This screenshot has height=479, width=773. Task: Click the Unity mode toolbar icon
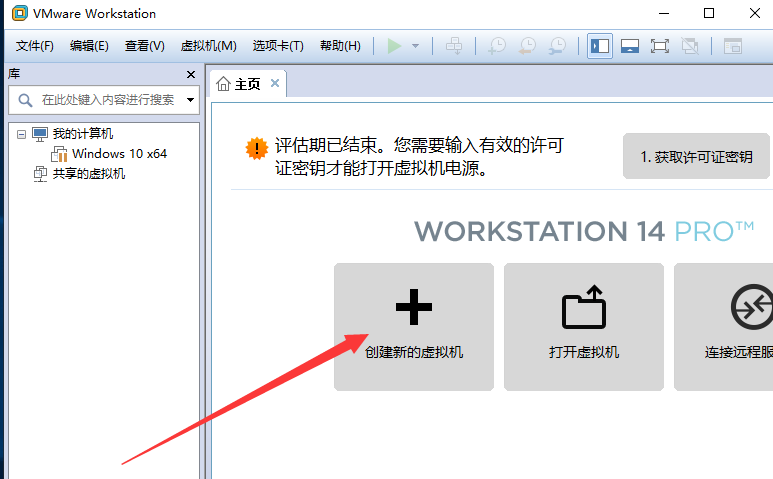[689, 46]
